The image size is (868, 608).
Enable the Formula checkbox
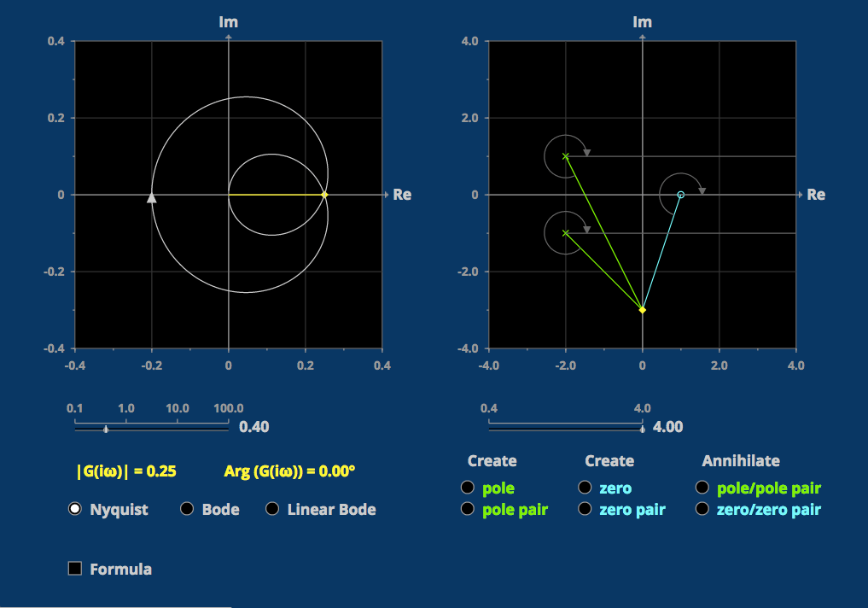tap(74, 569)
